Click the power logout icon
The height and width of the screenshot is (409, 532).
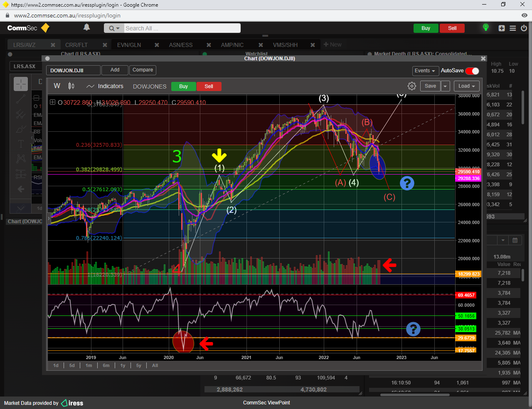pos(524,28)
